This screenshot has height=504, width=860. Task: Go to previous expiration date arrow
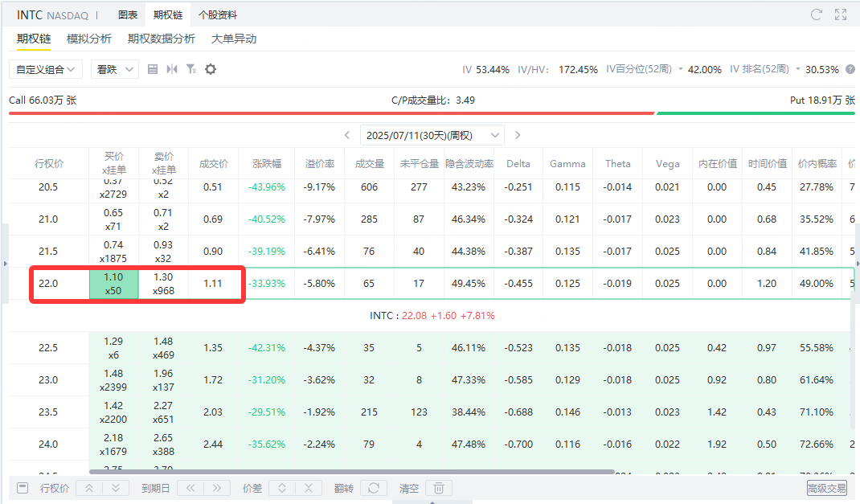tap(347, 135)
